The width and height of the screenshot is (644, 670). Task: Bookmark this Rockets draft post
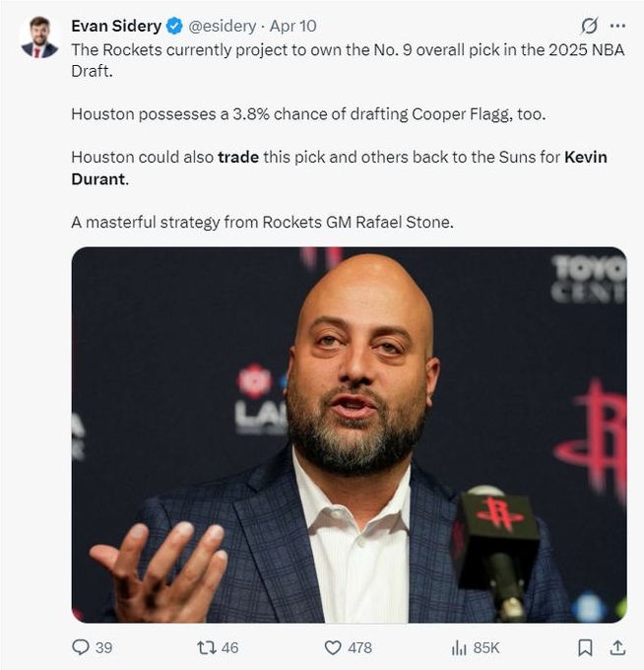pos(585,647)
